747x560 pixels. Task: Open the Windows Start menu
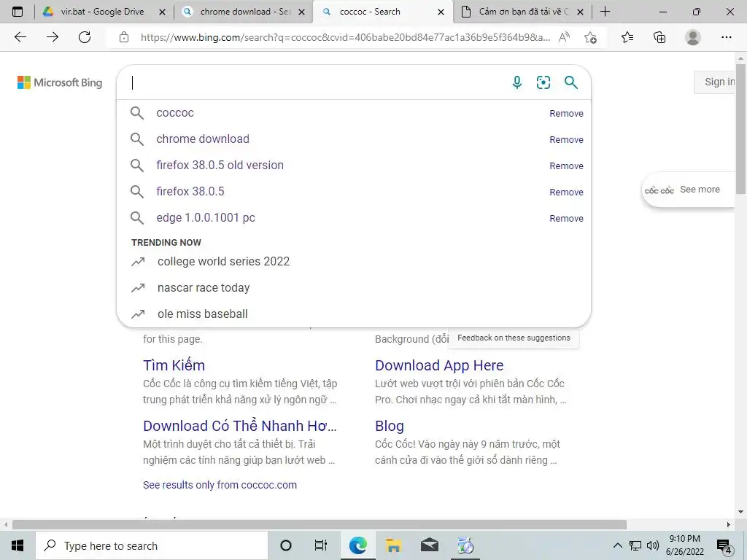[x=18, y=545]
